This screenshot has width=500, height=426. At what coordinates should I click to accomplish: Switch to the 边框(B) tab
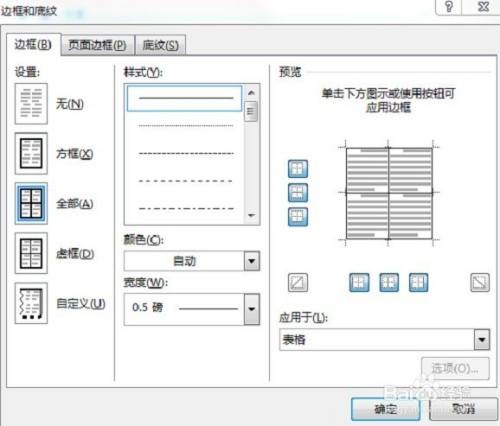33,44
